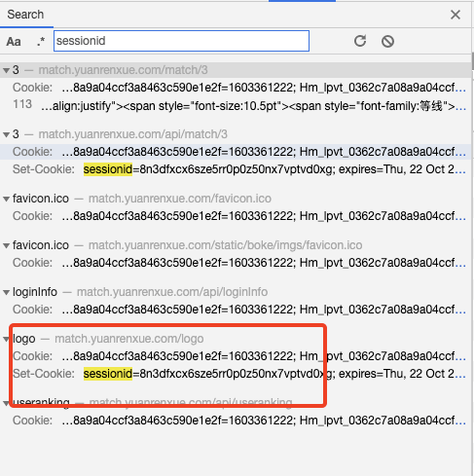Click the results list vertical scrollbar
Viewport: 474px width, 476px height.
pos(473,61)
